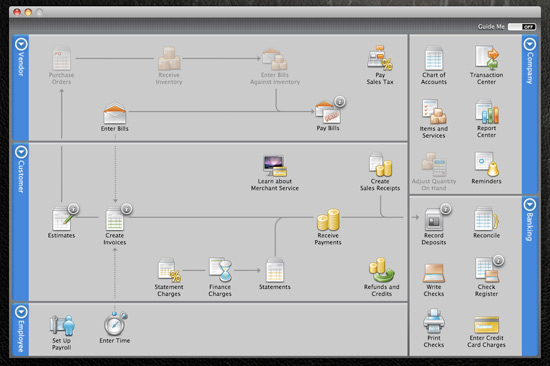
Task: Open Adjust Quantity On Hand icon
Action: pyautogui.click(x=434, y=165)
